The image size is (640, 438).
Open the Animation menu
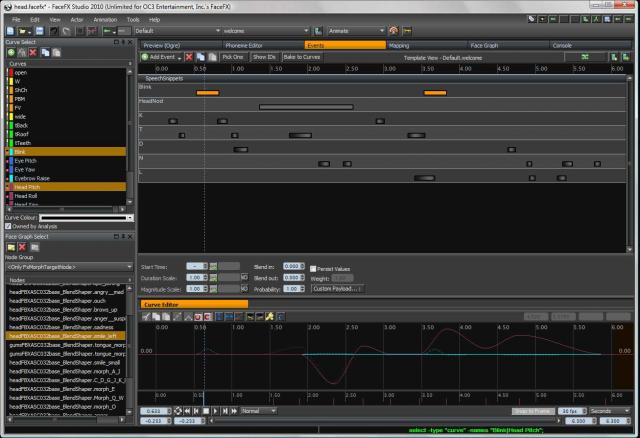(x=105, y=20)
